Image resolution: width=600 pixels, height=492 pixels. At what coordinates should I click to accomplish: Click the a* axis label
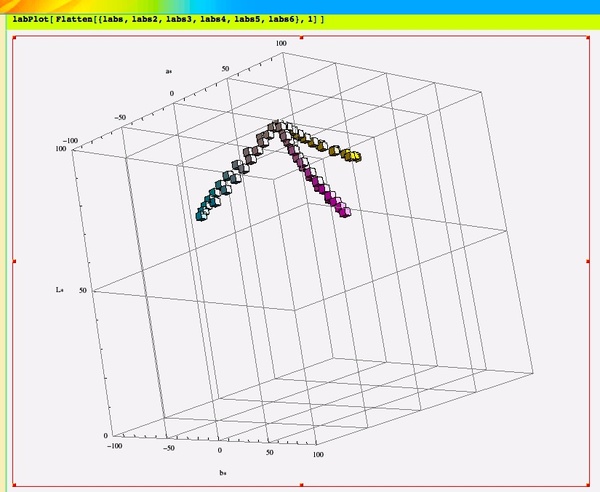[x=169, y=73]
